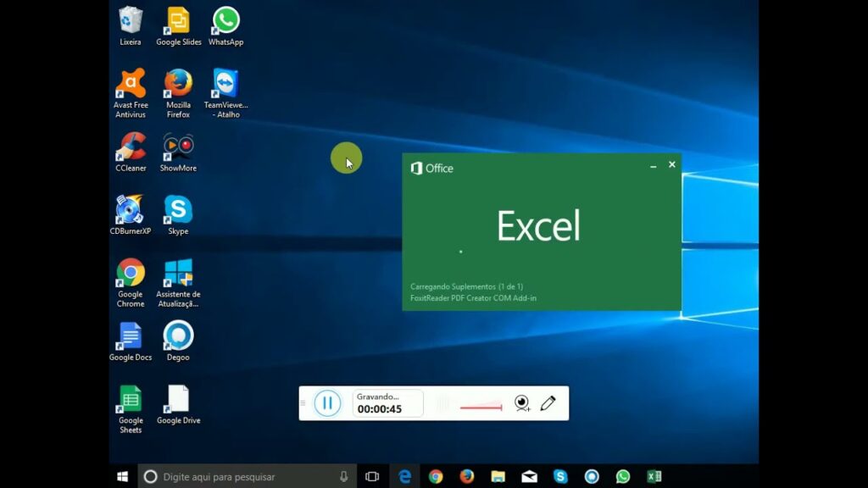Click the Office logo on splash screen
Viewport: 868px width, 488px height.
pos(431,169)
